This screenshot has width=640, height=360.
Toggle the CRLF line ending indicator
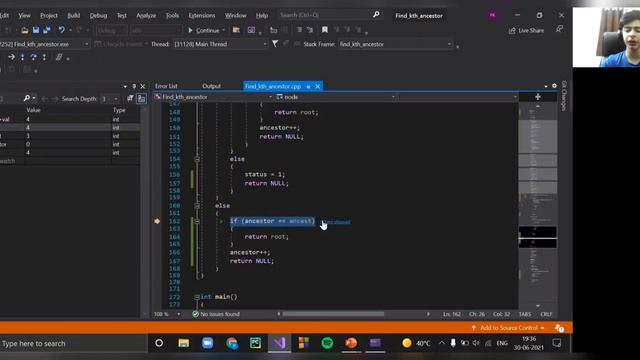click(546, 314)
